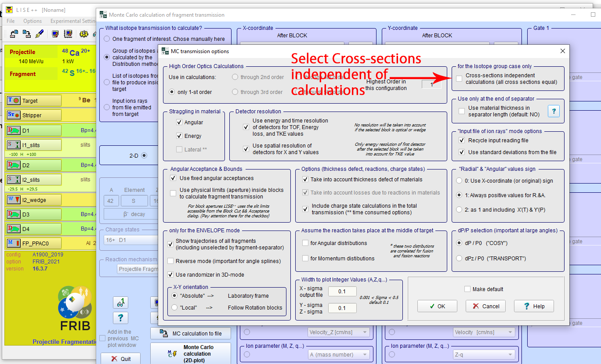Check the Make default checkbox
The height and width of the screenshot is (364, 601).
(x=467, y=289)
